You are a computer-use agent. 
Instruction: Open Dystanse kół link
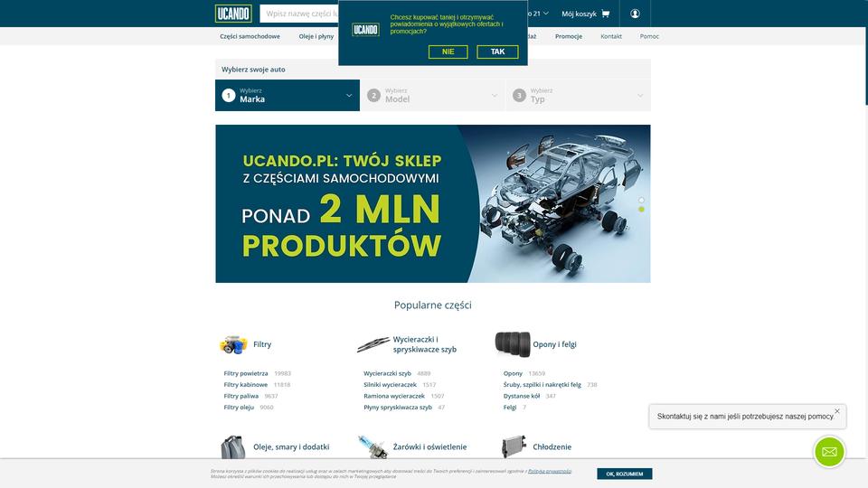522,396
